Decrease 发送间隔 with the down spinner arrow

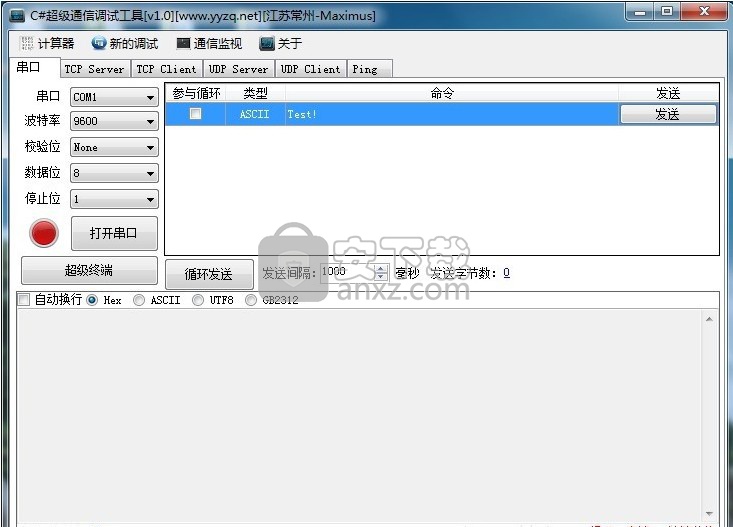[x=381, y=276]
